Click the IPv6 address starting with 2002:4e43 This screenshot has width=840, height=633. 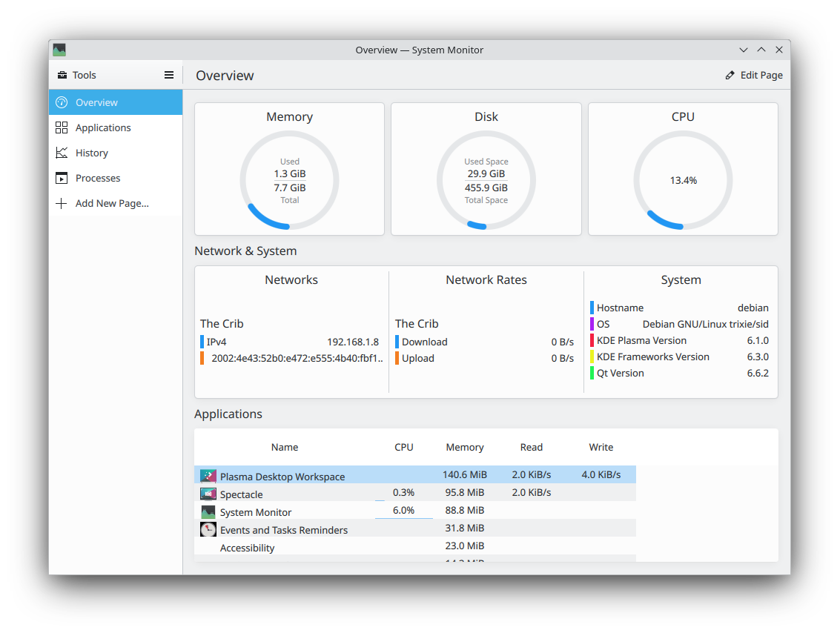297,358
